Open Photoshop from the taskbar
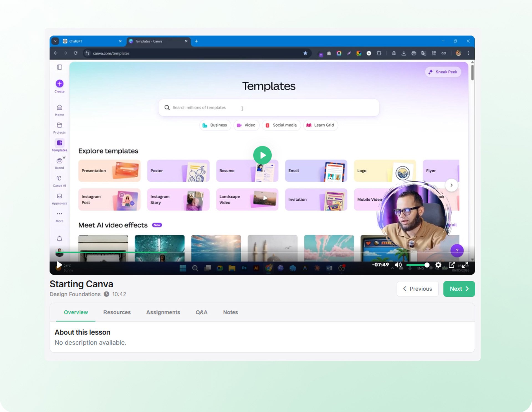 (244, 268)
